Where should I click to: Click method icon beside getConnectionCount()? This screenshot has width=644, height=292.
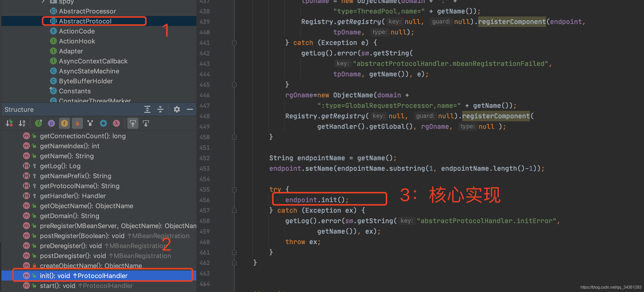(x=26, y=136)
